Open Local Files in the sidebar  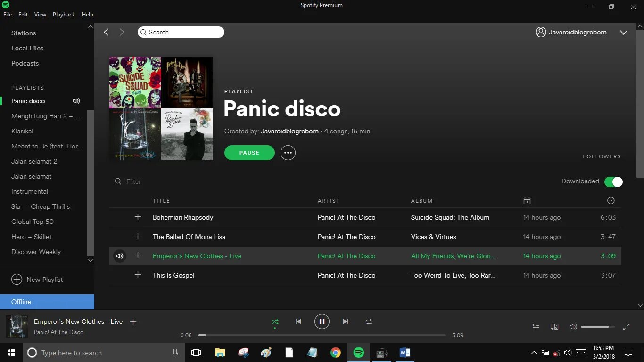coord(27,48)
